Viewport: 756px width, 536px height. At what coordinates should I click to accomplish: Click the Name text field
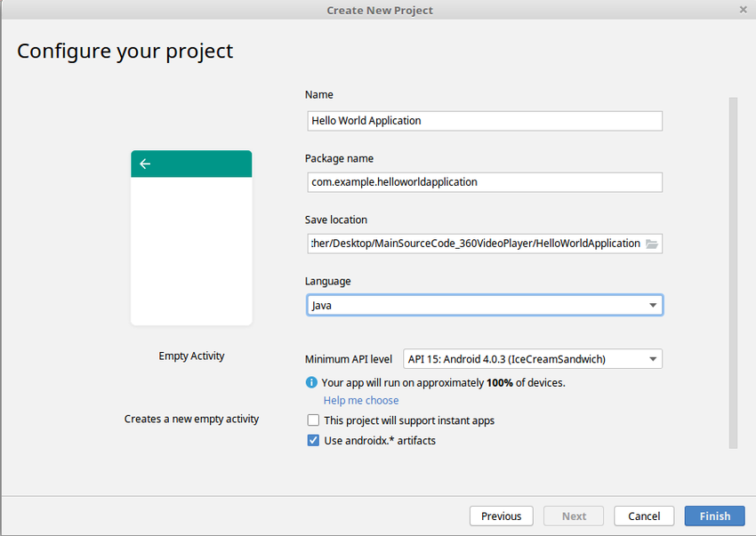483,121
